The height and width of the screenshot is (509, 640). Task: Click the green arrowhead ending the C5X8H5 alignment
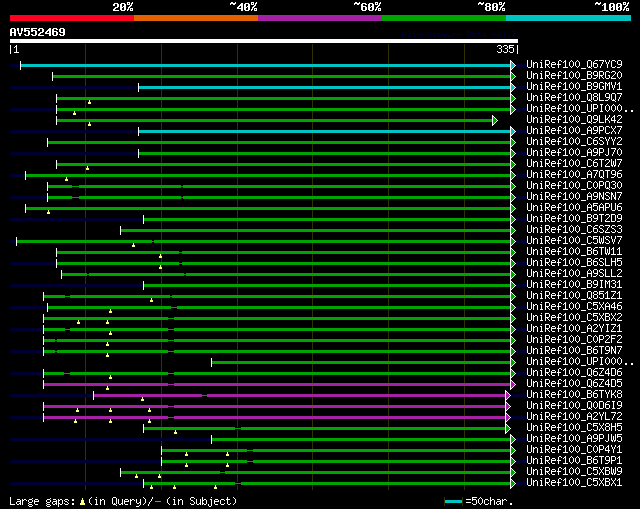508,429
